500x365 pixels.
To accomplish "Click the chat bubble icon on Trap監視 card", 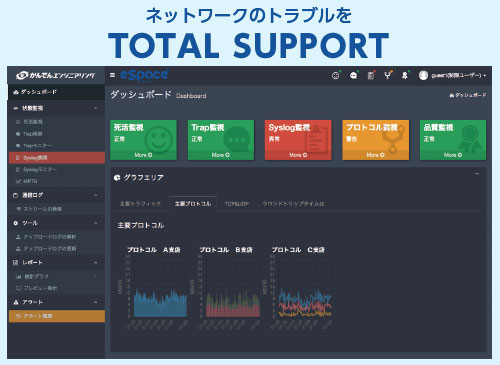I will point(236,139).
